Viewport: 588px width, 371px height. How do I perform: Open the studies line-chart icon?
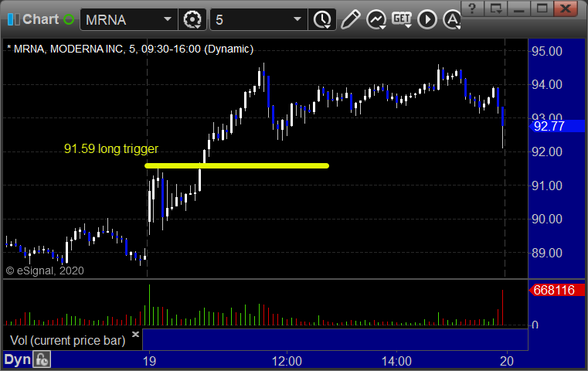376,19
